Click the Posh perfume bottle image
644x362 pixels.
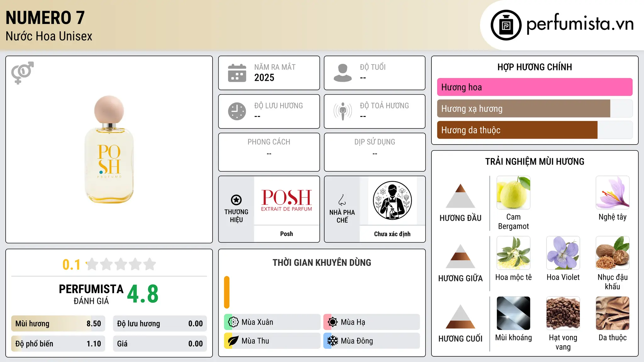coord(109,149)
